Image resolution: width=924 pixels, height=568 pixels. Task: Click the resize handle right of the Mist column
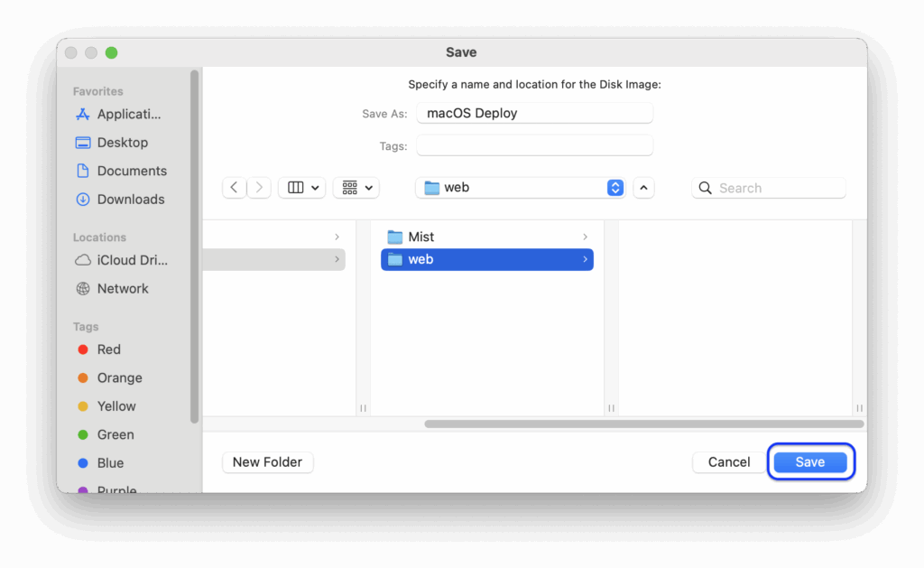(611, 408)
